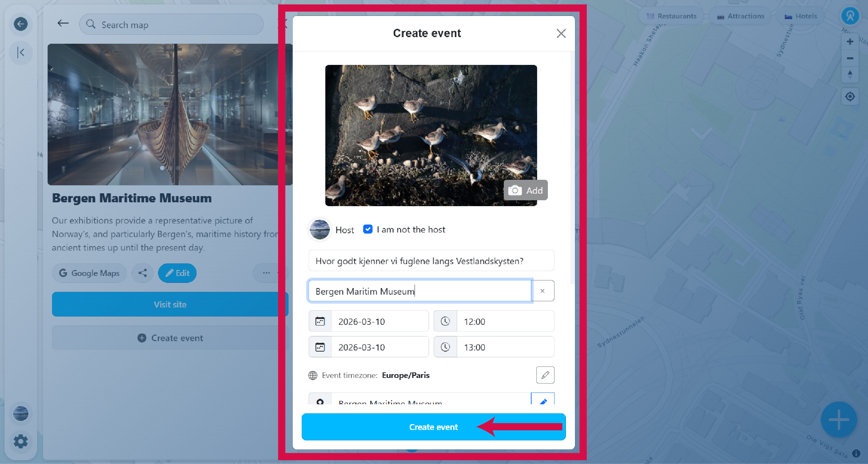Viewport: 868px width, 464px height.
Task: Clear the location field using the X icon
Action: click(x=543, y=291)
